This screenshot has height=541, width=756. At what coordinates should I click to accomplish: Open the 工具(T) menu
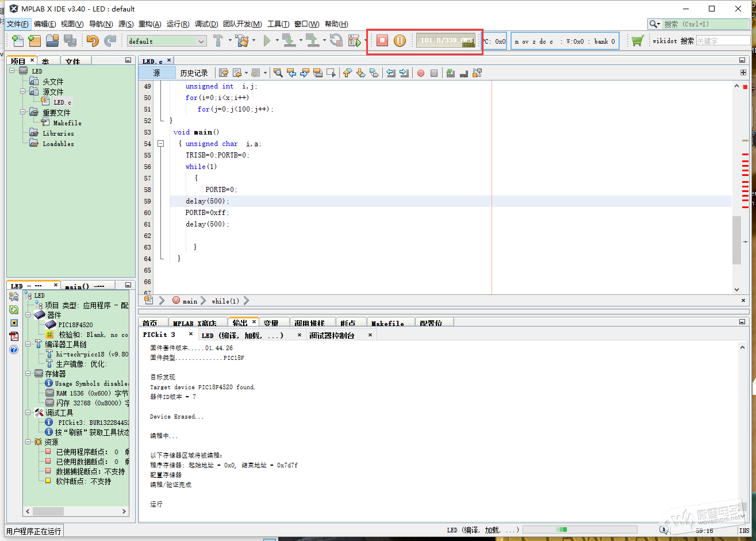pos(278,24)
